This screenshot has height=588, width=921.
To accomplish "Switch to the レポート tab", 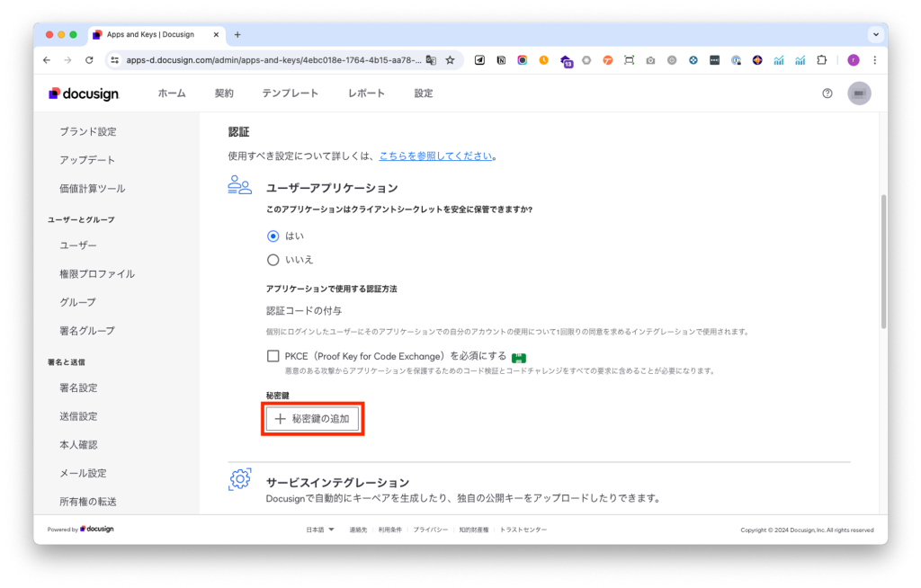I will [366, 94].
